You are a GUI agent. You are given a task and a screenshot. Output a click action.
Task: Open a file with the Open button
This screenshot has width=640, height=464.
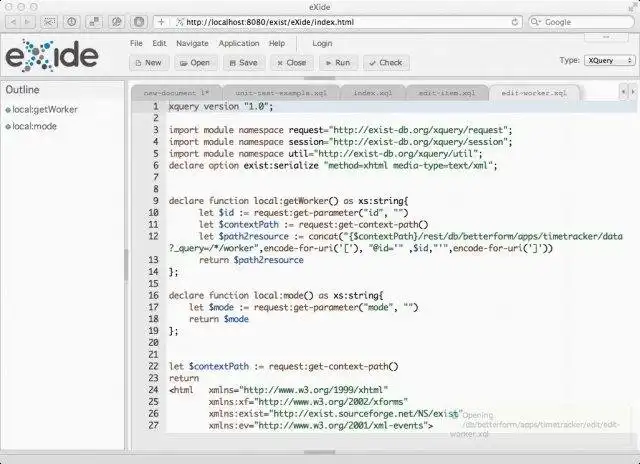pyautogui.click(x=196, y=63)
